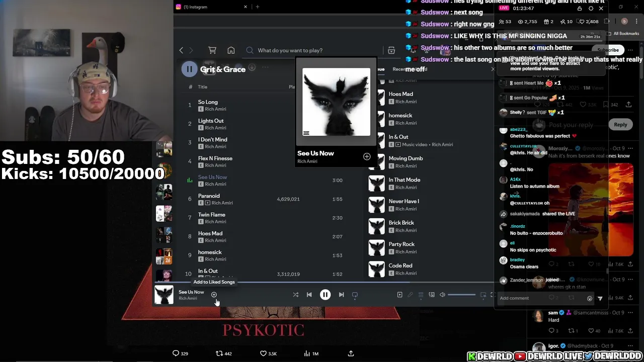The image size is (644, 362).
Task: Skip to the previous track
Action: (x=309, y=295)
